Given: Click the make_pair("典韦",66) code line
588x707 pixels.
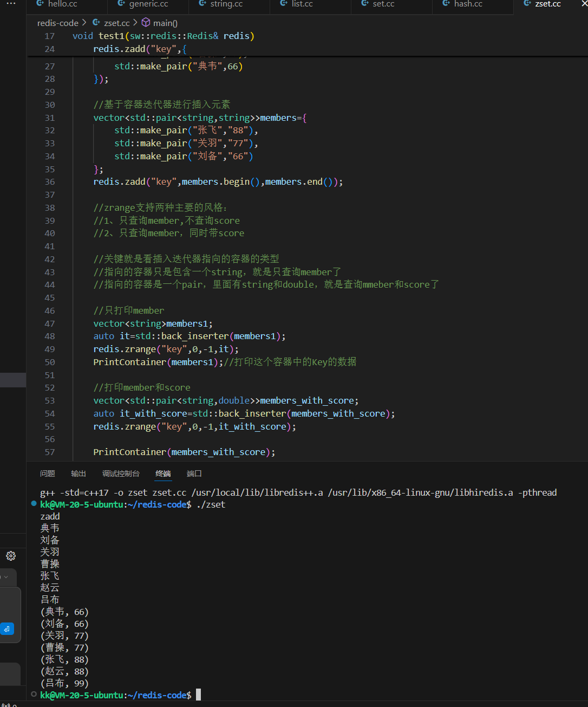Looking at the screenshot, I should 179,66.
